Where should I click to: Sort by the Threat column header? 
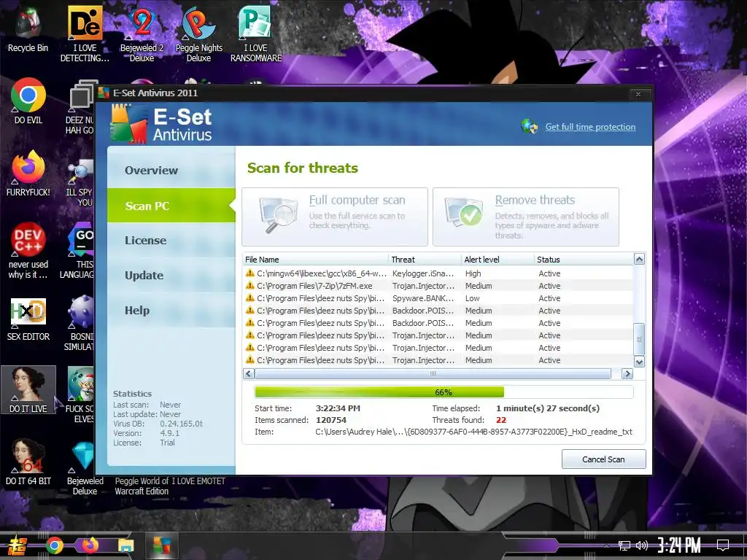(425, 260)
